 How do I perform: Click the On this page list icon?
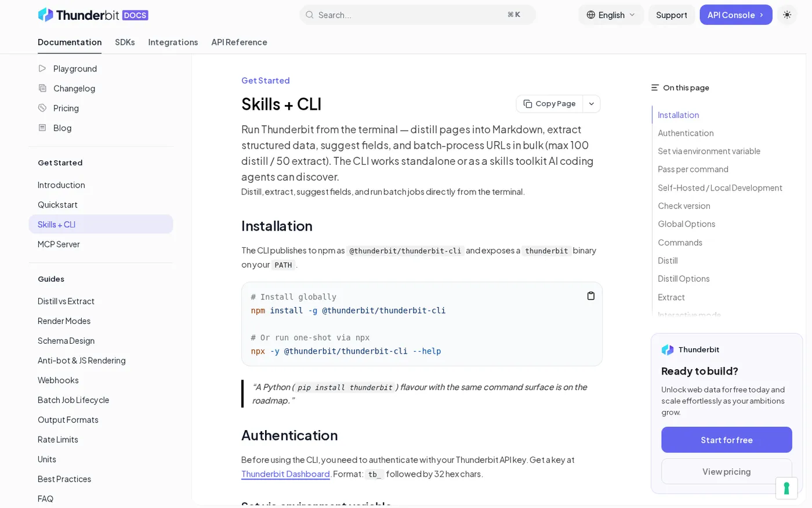(655, 88)
